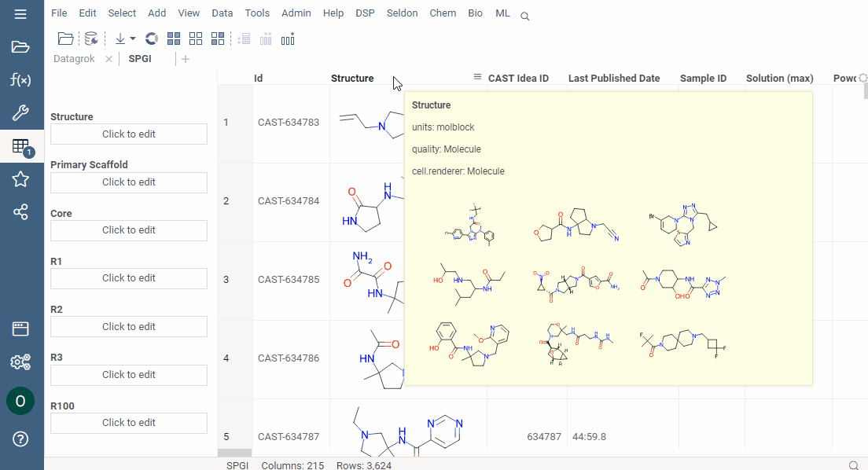This screenshot has height=470, width=868.
Task: Open Favorites with the star sidebar icon
Action: pos(21,178)
